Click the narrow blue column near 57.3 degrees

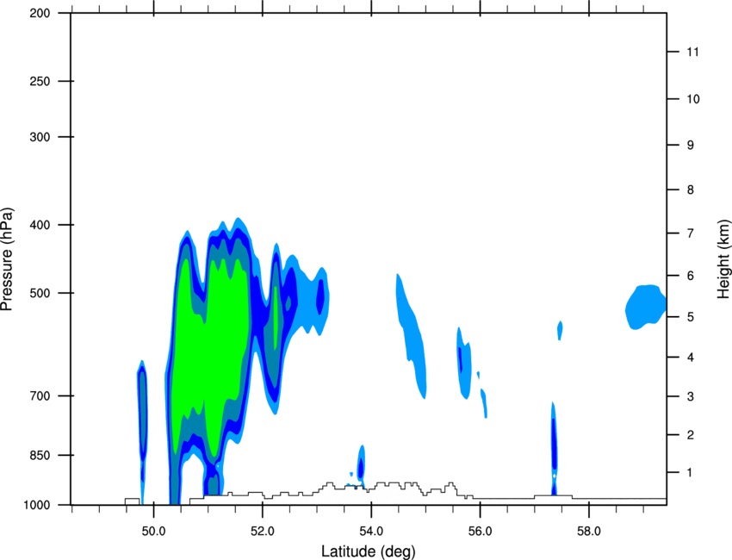tap(554, 448)
